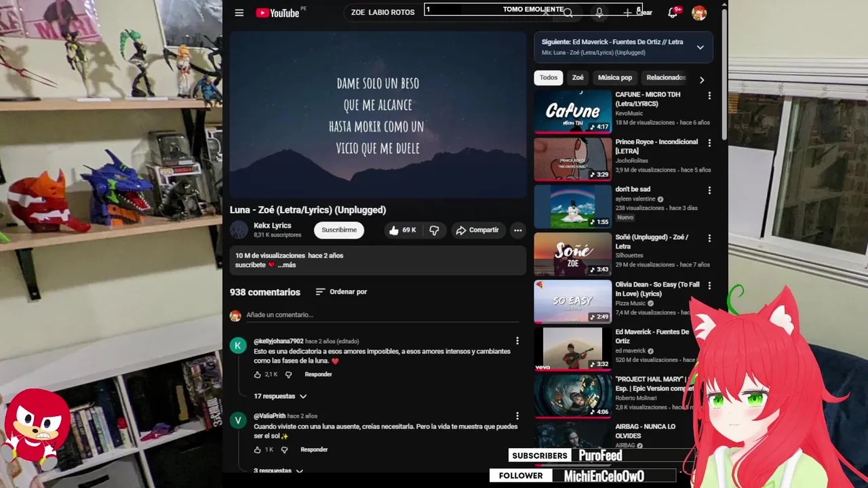
Task: Open options for don't be sad video
Action: pos(709,190)
